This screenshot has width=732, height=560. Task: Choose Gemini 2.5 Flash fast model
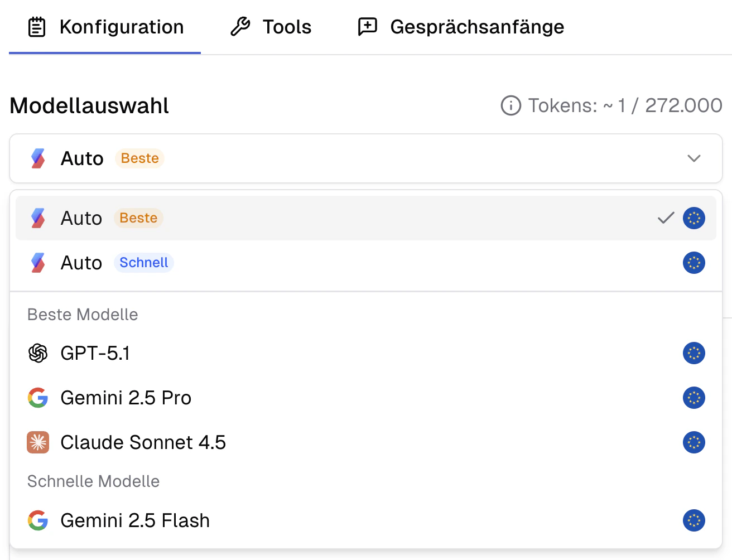coord(366,520)
